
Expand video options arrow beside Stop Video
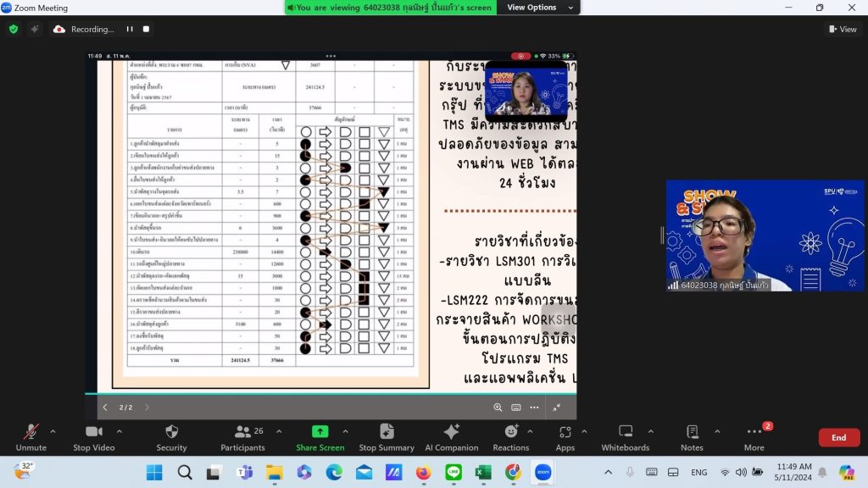pos(119,431)
